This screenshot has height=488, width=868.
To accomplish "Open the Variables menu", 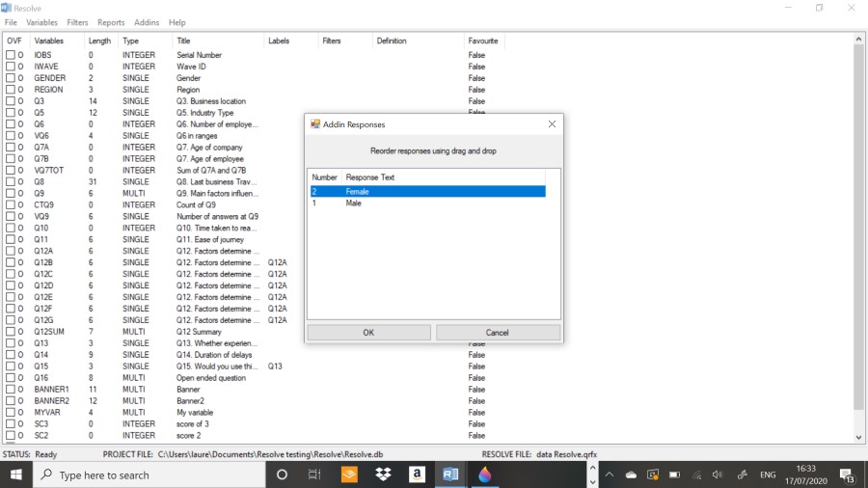I will point(41,23).
